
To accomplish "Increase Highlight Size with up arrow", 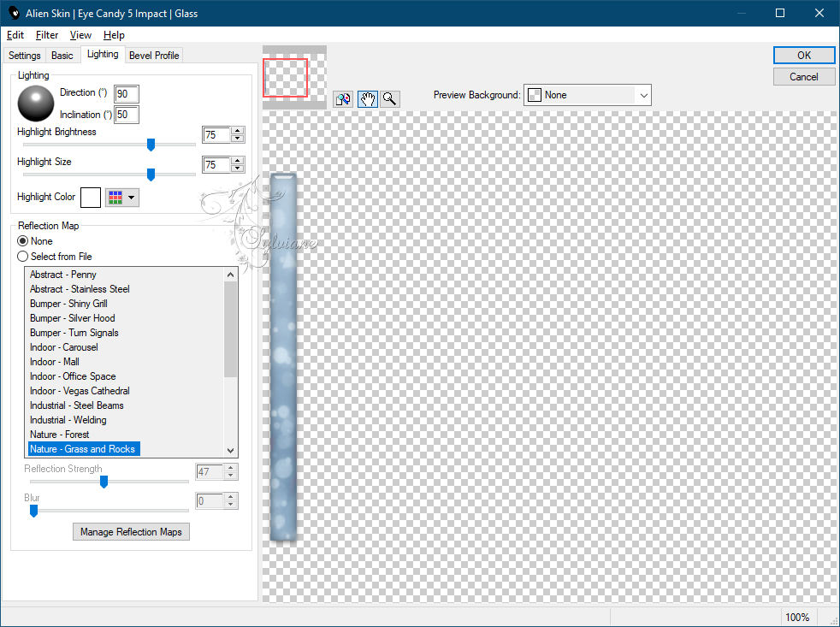I will tap(238, 161).
